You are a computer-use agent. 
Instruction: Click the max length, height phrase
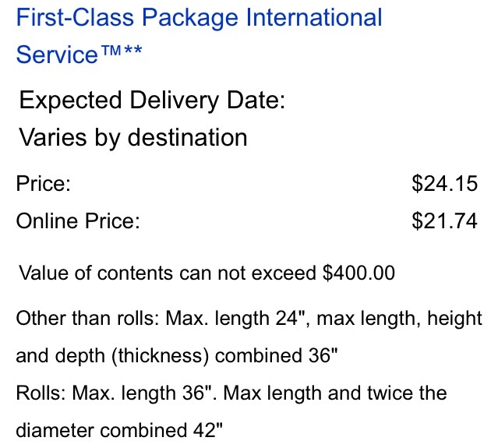(400, 319)
